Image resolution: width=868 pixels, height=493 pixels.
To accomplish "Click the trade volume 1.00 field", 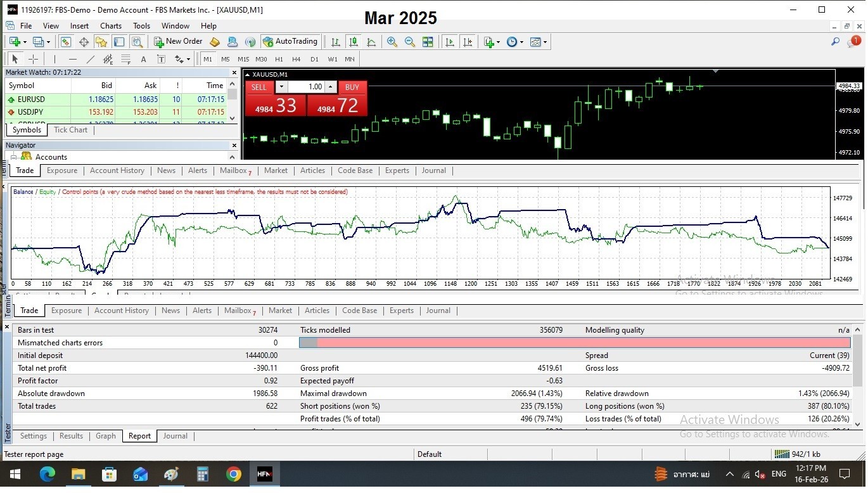I will point(307,87).
